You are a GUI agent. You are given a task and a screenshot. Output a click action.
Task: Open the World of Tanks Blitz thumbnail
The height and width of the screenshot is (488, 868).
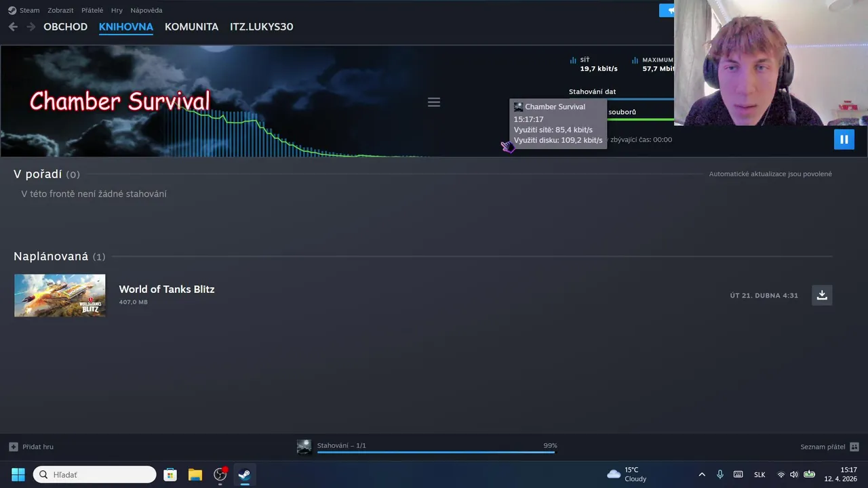coord(60,296)
